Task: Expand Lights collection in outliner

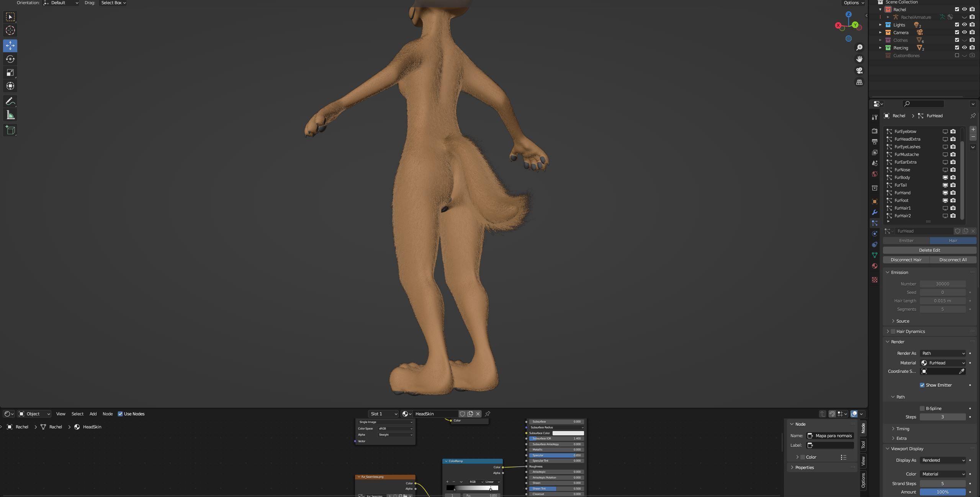Action: (880, 25)
